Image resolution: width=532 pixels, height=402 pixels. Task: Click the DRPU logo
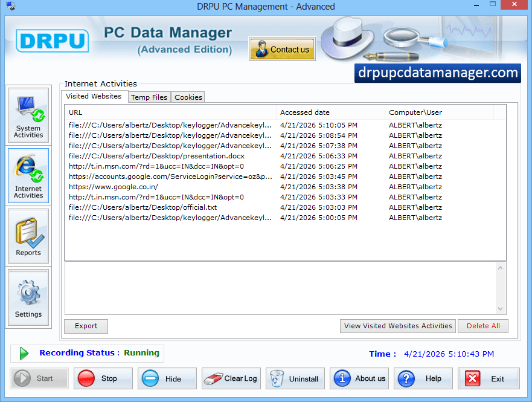pyautogui.click(x=53, y=41)
